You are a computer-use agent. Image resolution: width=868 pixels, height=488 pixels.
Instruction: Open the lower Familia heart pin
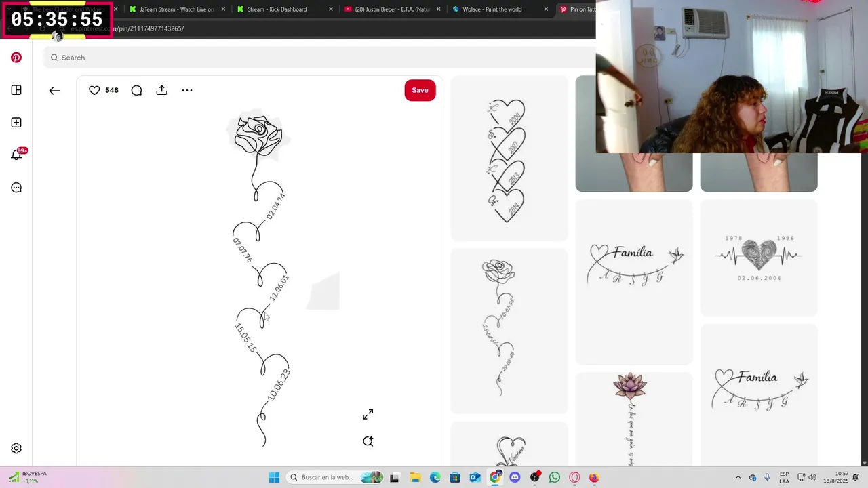pyautogui.click(x=759, y=395)
